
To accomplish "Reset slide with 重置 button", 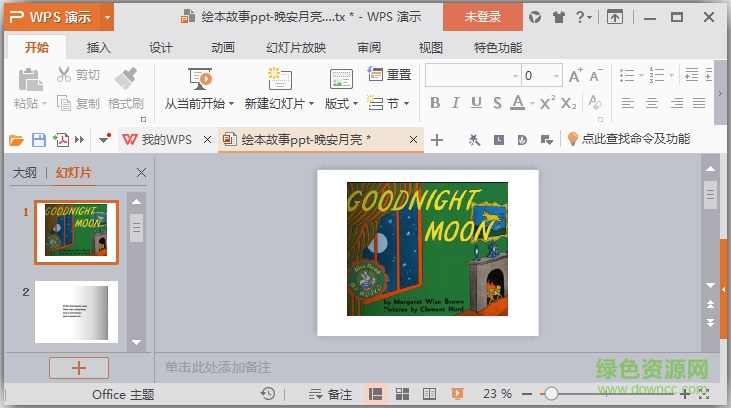I will [390, 74].
